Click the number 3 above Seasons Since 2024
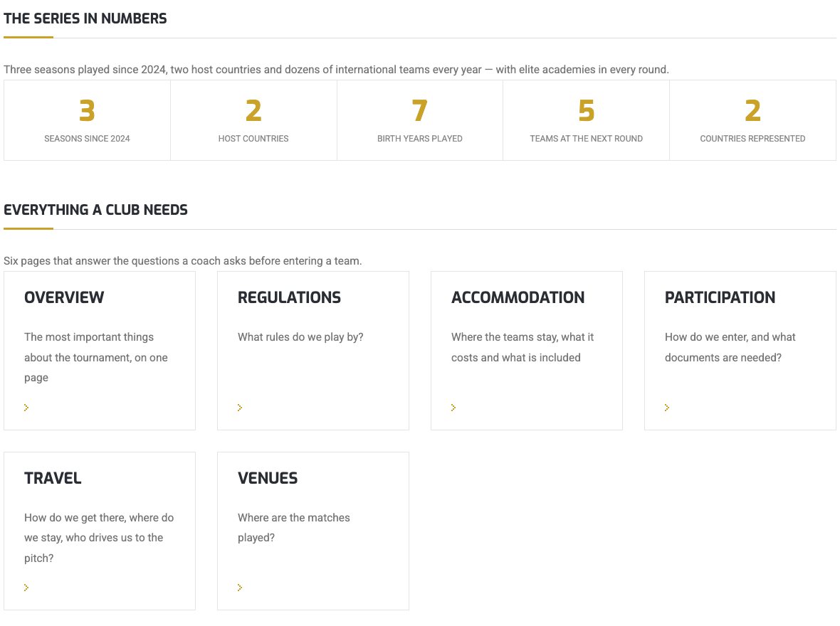840x626 pixels. [x=87, y=111]
